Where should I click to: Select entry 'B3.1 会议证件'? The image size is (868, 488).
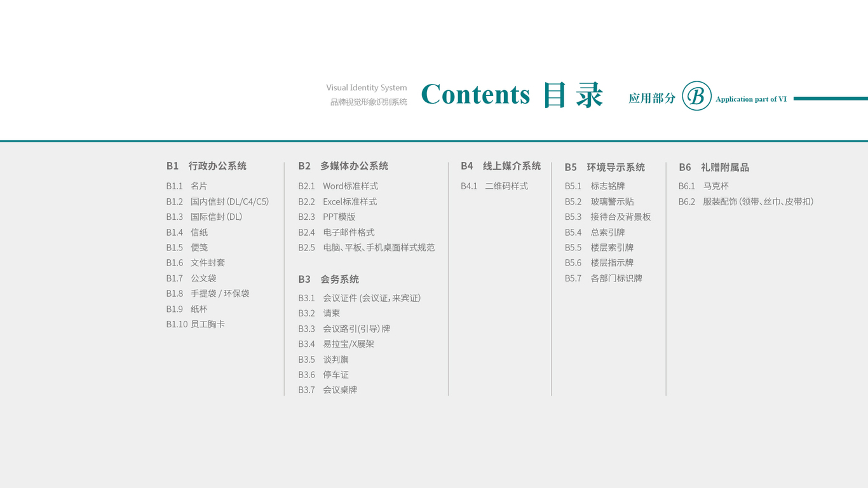coord(360,298)
